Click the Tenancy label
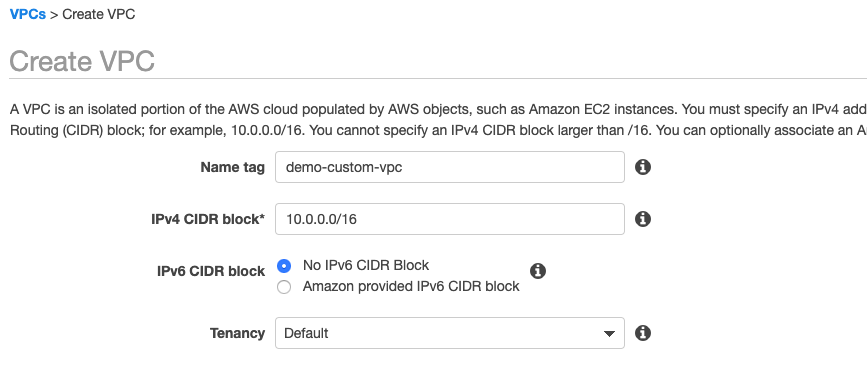This screenshot has height=370, width=867. coord(237,333)
